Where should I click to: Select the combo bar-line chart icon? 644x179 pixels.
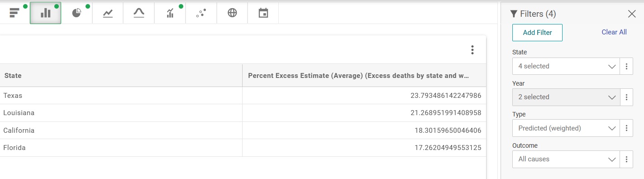(170, 13)
